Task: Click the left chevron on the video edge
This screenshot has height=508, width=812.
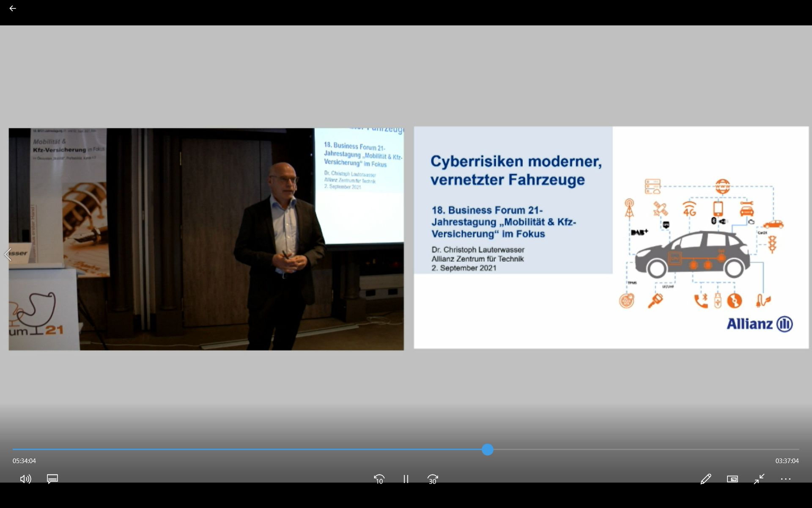Action: click(7, 254)
